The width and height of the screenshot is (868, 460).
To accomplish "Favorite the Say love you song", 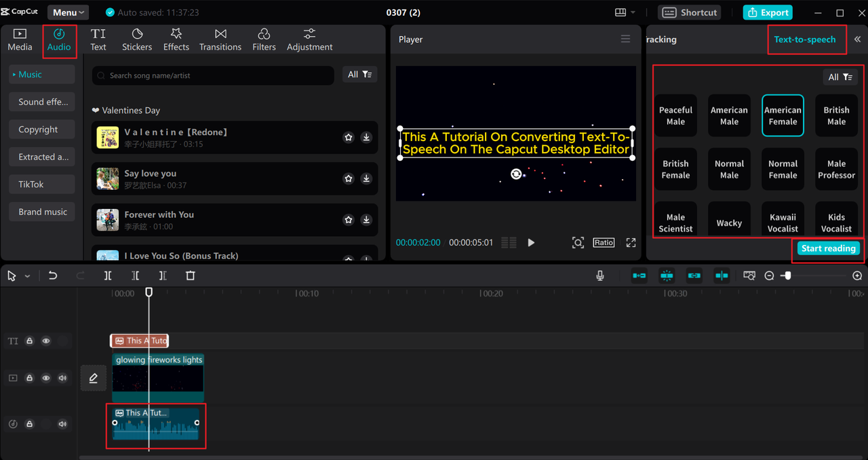I will click(349, 178).
